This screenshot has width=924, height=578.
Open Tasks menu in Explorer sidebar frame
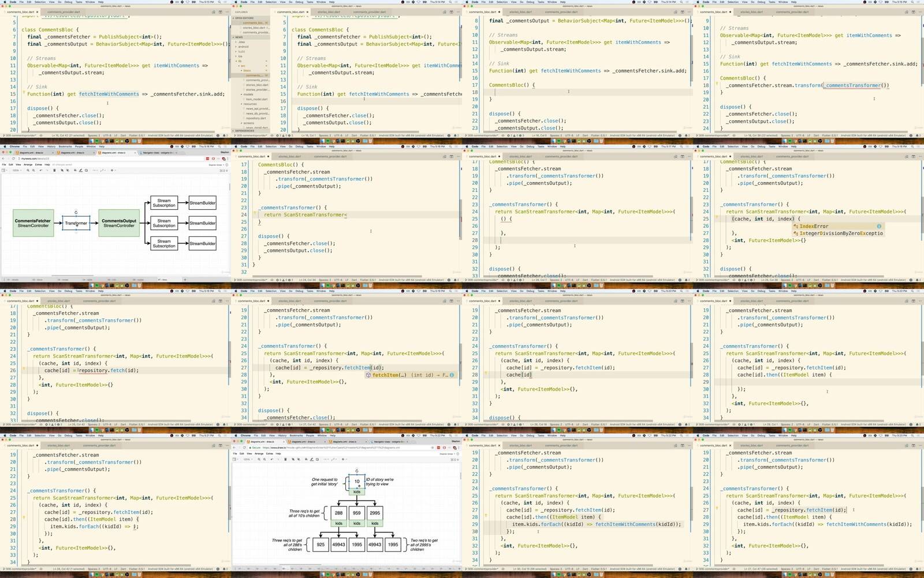[x=310, y=2]
